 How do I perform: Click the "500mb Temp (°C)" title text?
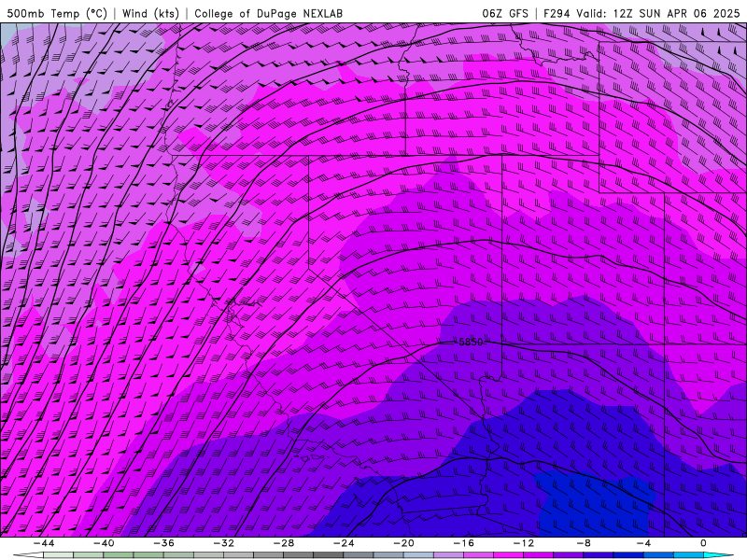57,13
